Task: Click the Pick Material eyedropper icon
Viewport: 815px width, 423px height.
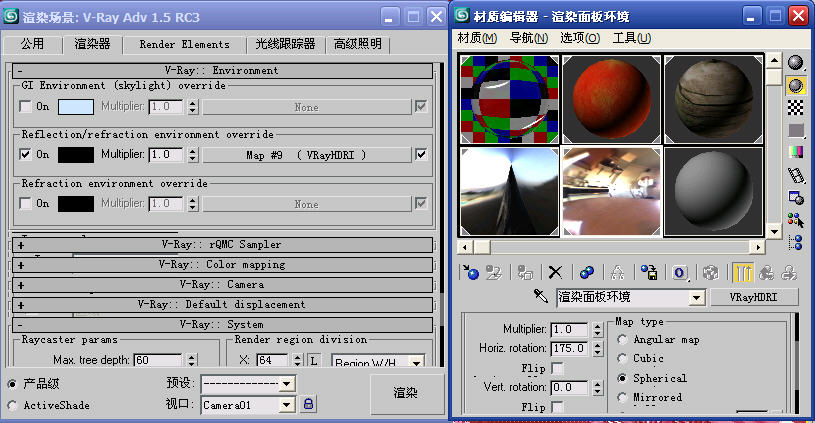Action: point(540,297)
